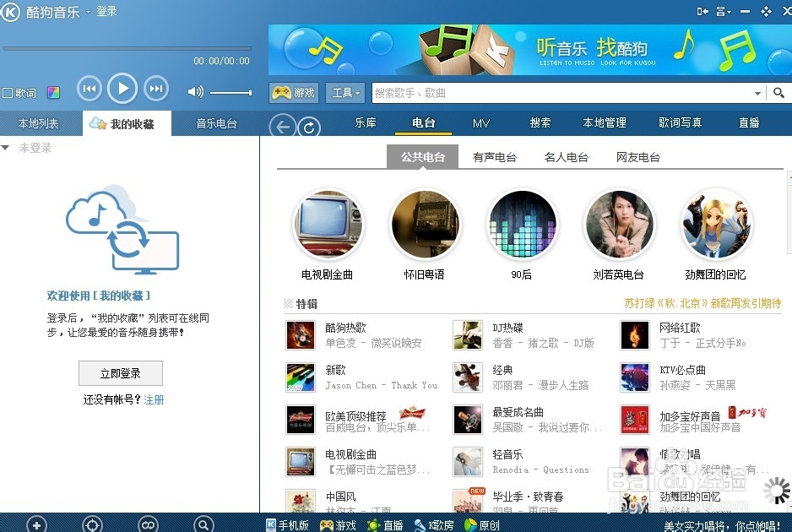
Task: Play 欧美顶级推荐 station icon
Action: [301, 420]
